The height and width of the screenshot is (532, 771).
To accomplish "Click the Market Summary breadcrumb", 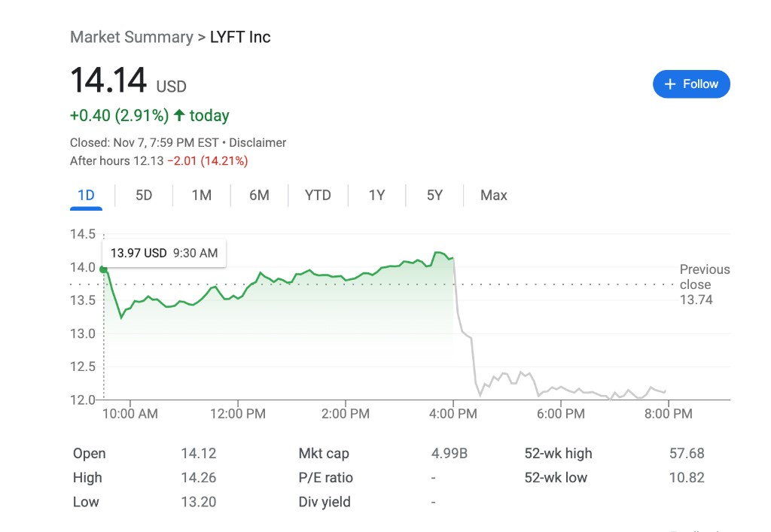I will 131,37.
